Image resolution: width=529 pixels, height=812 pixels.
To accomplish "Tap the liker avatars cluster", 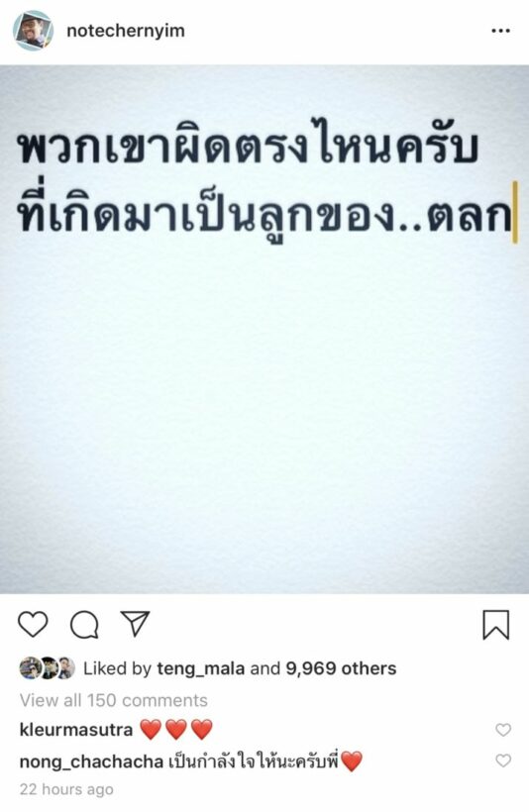I will pos(48,668).
